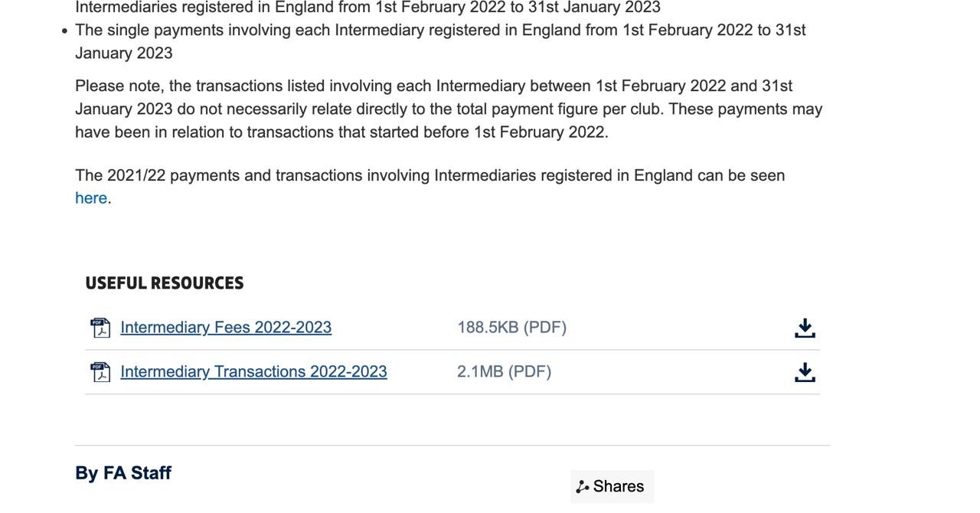Click the share icon in Shares button

pyautogui.click(x=583, y=487)
